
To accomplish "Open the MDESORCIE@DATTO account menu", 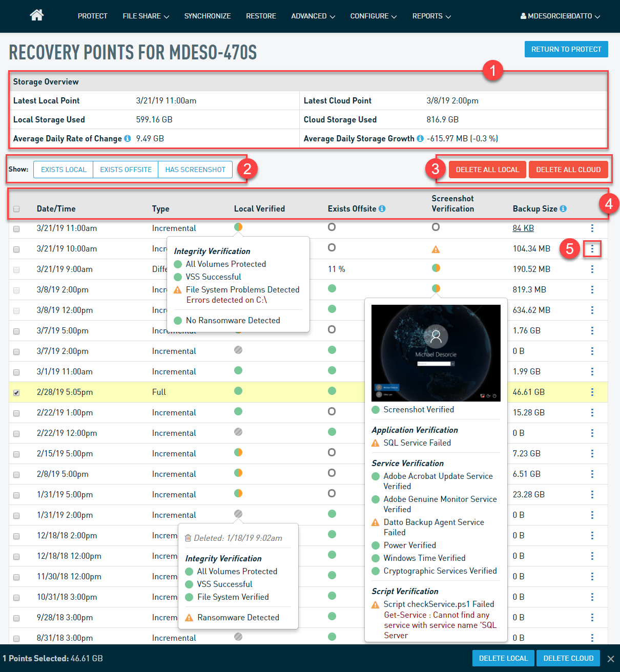I will 560,16.
